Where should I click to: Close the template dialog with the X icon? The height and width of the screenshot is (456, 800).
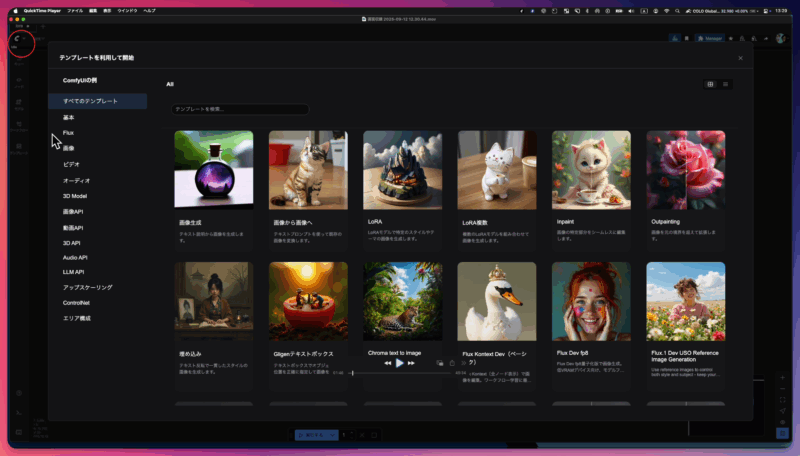click(740, 58)
